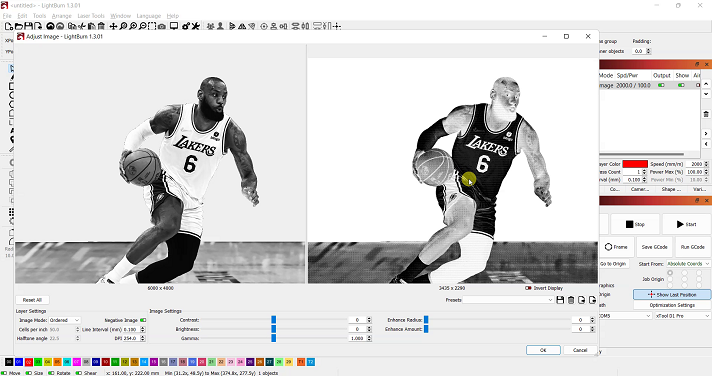
Task: Click the Enhance Radius slider handle
Action: [x=426, y=320]
